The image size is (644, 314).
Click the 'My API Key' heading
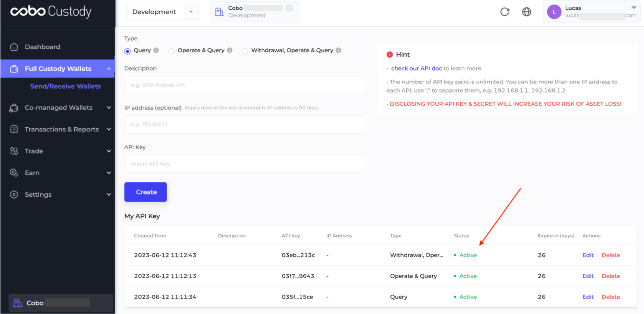pyautogui.click(x=142, y=216)
